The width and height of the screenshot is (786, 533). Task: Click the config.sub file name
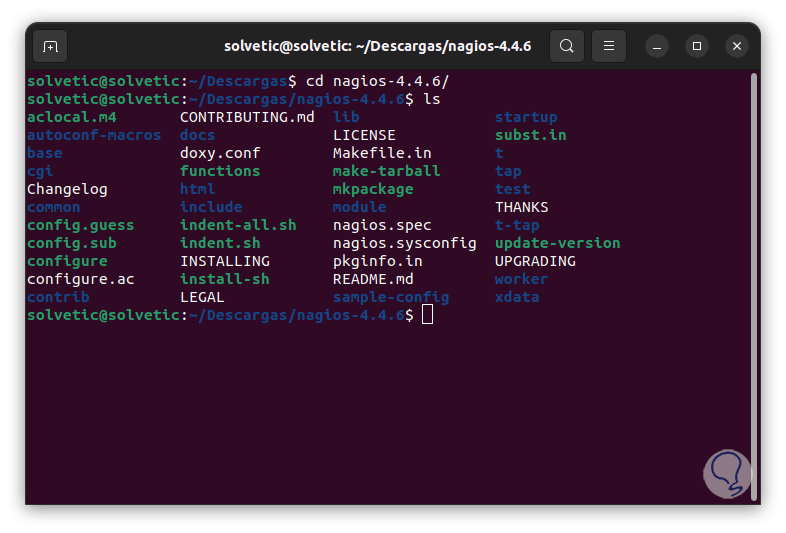point(72,244)
